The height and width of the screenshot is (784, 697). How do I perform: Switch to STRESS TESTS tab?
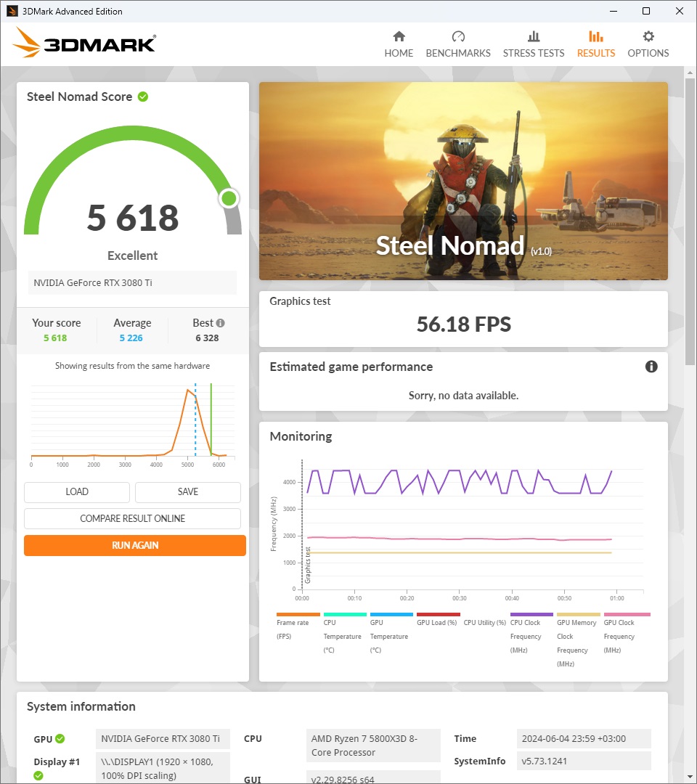[x=534, y=44]
